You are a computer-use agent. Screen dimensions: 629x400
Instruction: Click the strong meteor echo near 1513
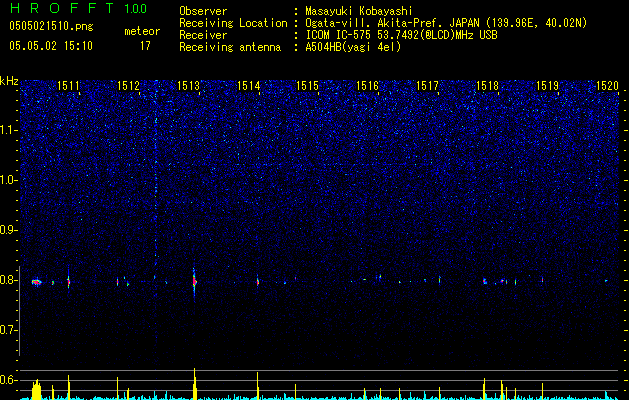(x=194, y=282)
